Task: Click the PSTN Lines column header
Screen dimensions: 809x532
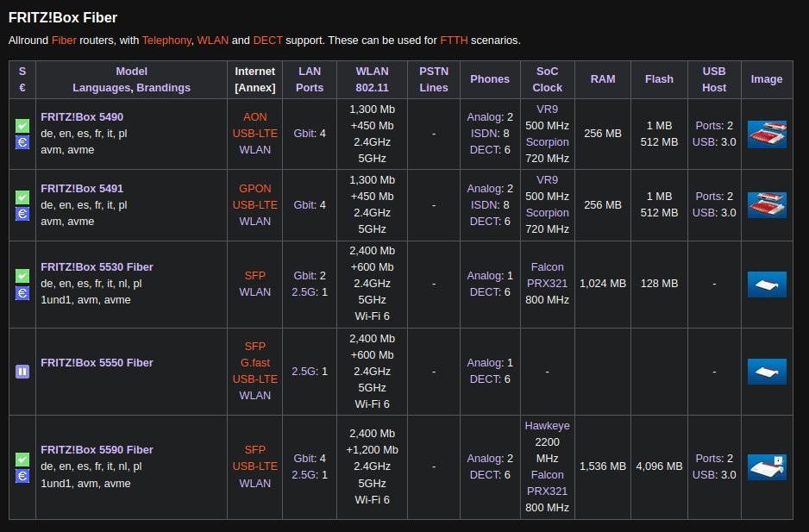Action: (434, 79)
